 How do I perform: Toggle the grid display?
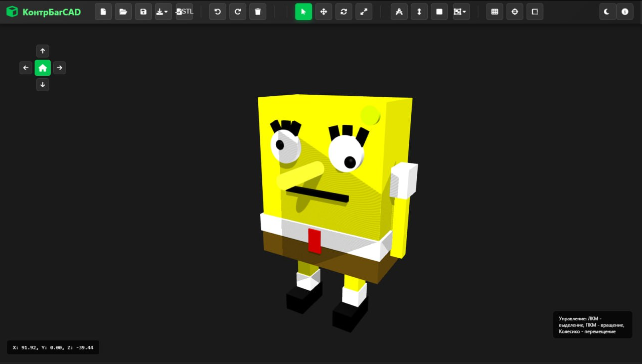[495, 12]
